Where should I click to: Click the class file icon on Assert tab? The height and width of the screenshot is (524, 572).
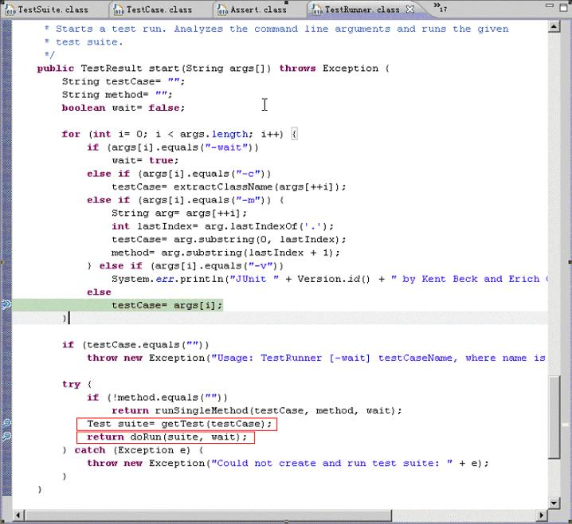[x=222, y=10]
